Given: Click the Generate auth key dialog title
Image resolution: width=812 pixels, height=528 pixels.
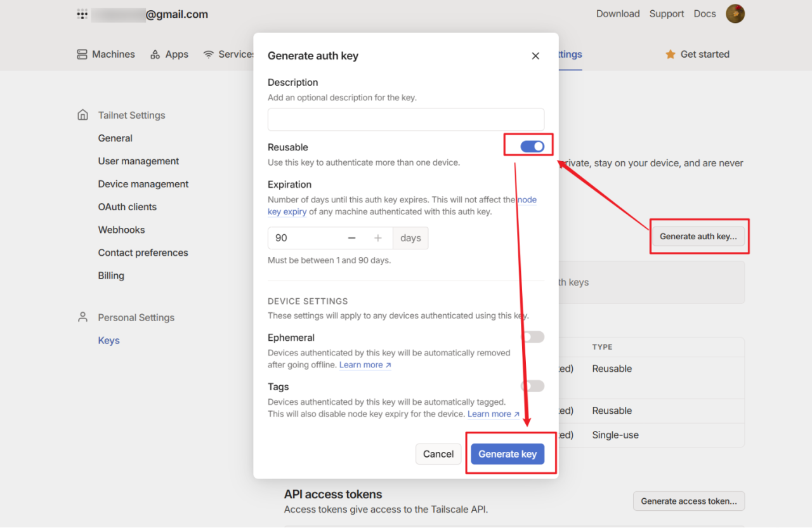Looking at the screenshot, I should (313, 56).
